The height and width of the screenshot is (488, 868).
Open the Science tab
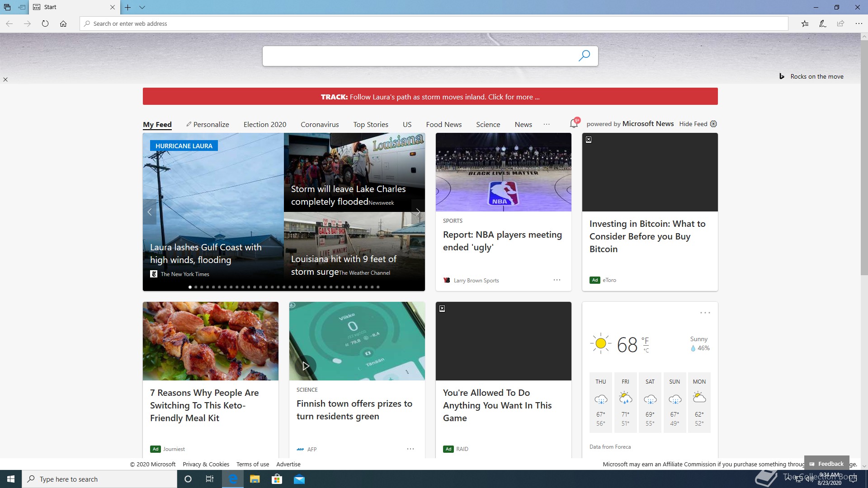point(488,124)
